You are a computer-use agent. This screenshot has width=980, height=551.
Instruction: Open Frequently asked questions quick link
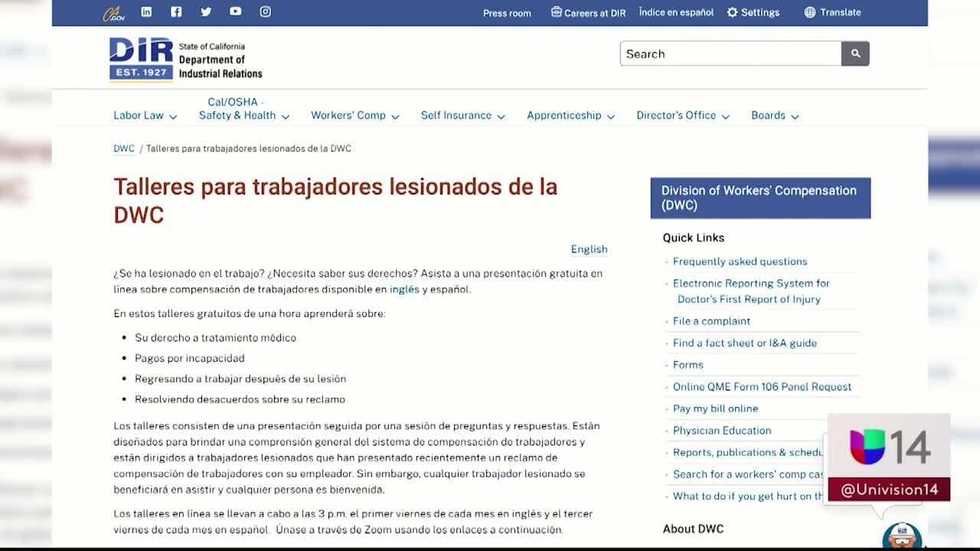[740, 262]
